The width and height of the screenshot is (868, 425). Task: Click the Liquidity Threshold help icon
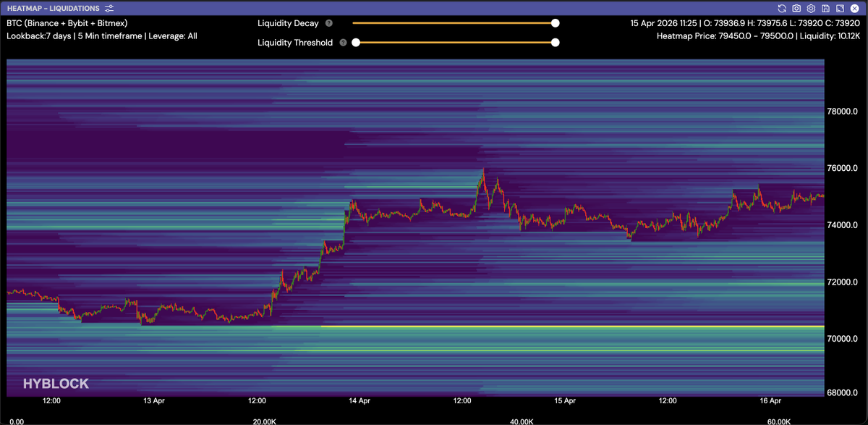point(343,43)
